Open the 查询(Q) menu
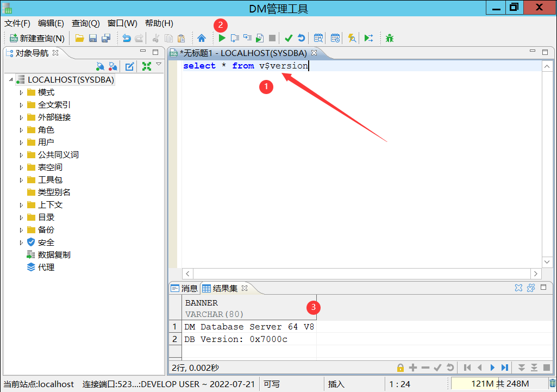The image size is (557, 392). coord(86,23)
